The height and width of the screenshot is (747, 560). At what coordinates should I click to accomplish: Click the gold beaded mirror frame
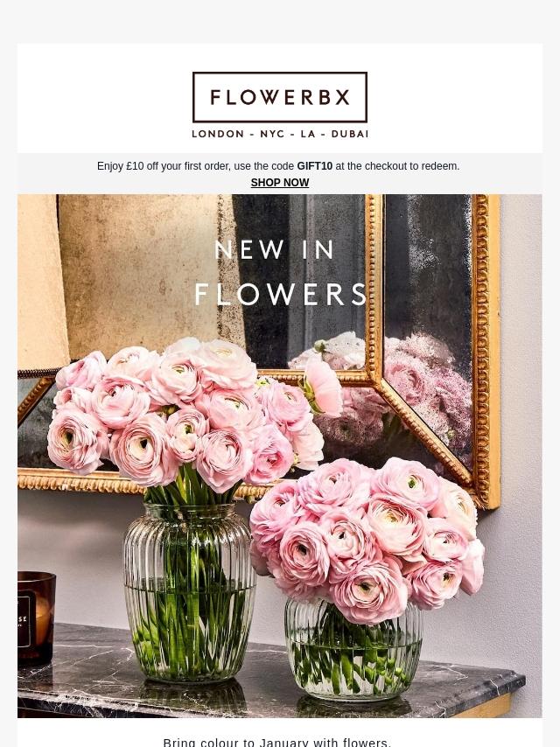click(x=485, y=351)
